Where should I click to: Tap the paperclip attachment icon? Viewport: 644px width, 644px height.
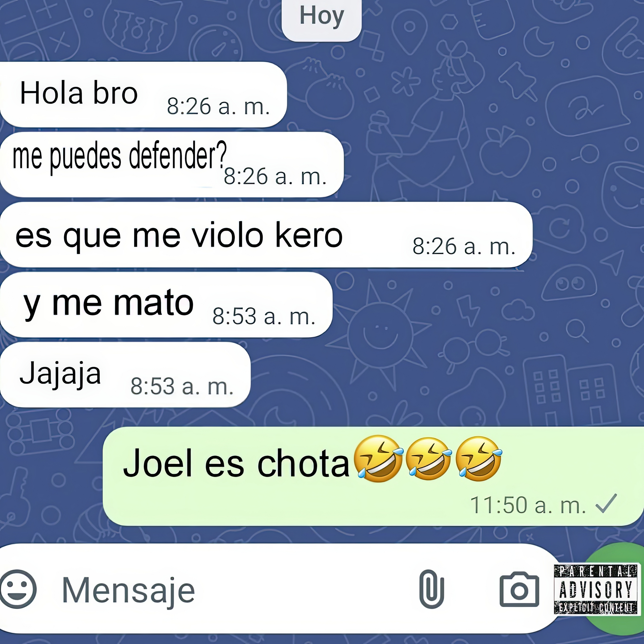[431, 589]
